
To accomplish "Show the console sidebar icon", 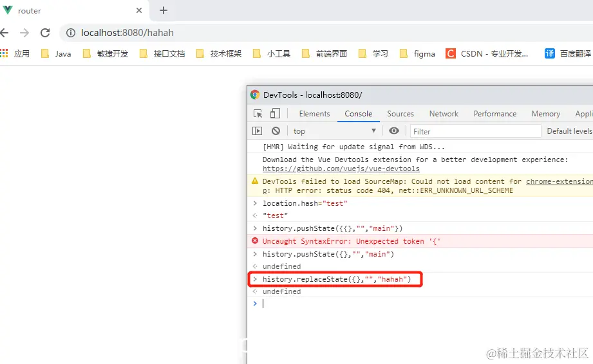I will (257, 131).
